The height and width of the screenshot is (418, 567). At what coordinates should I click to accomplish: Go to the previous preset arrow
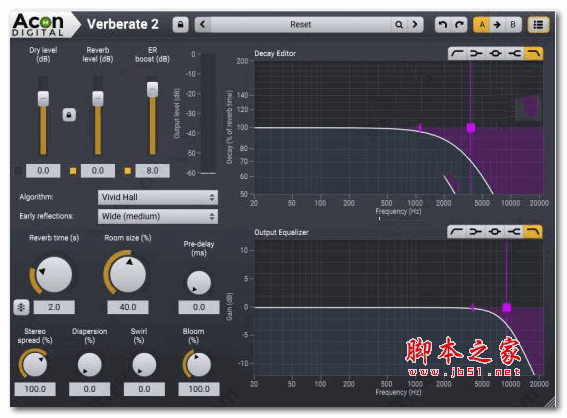coord(202,25)
